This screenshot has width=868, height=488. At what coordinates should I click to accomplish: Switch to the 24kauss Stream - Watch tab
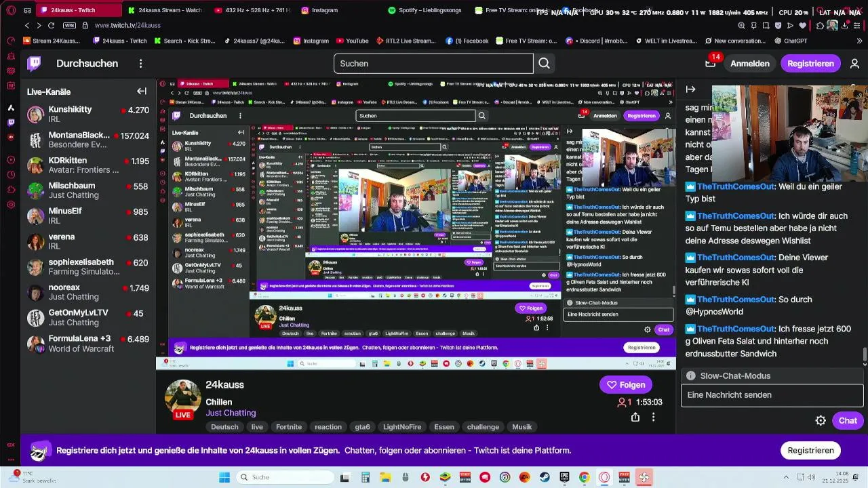click(166, 10)
